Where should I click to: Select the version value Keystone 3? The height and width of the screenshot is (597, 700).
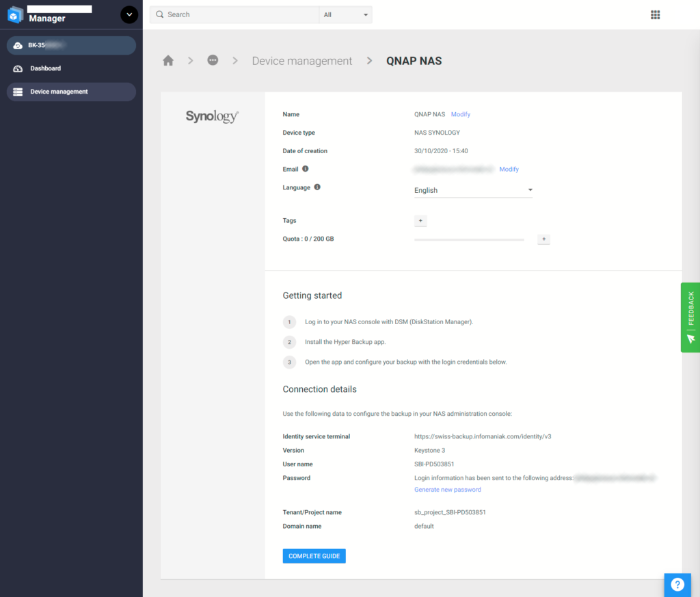[x=429, y=450]
